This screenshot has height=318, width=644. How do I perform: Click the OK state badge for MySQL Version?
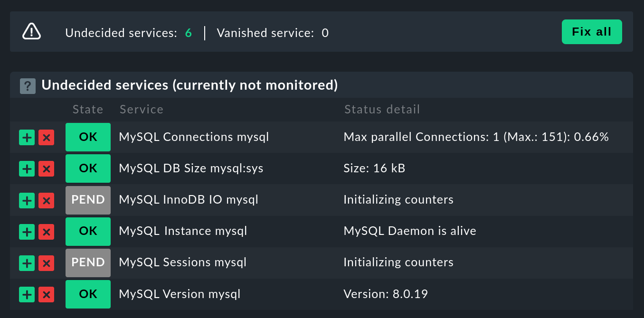pos(88,294)
